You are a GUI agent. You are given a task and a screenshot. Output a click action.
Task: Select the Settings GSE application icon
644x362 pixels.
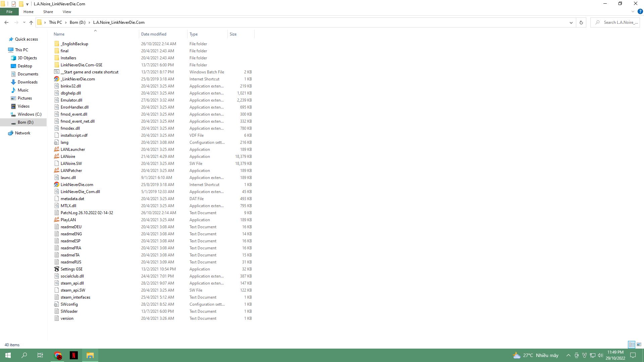[x=57, y=269]
